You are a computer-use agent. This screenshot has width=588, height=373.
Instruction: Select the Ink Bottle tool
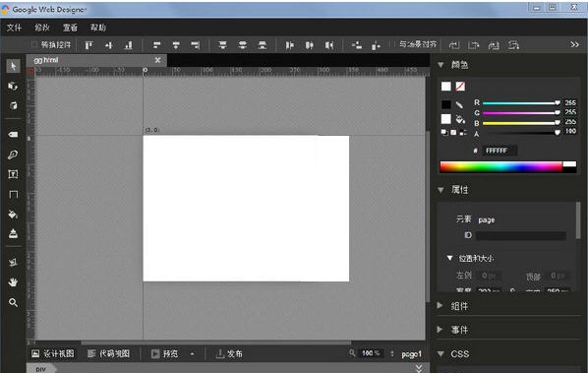pos(13,234)
